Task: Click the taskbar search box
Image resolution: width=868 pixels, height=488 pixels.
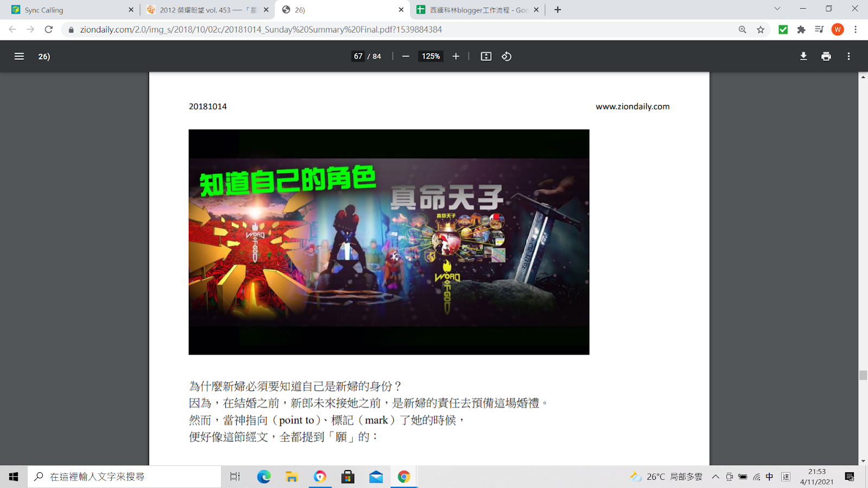Action: click(x=124, y=477)
